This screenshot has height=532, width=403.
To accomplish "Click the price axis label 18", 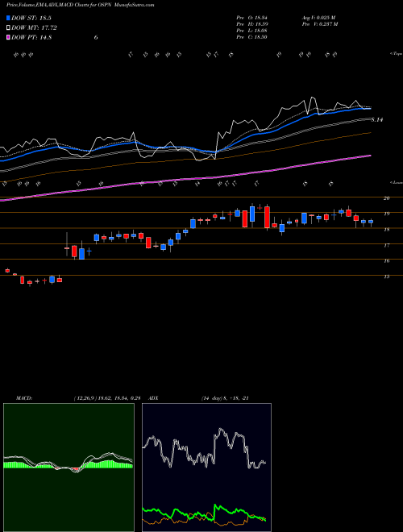I will (x=386, y=230).
